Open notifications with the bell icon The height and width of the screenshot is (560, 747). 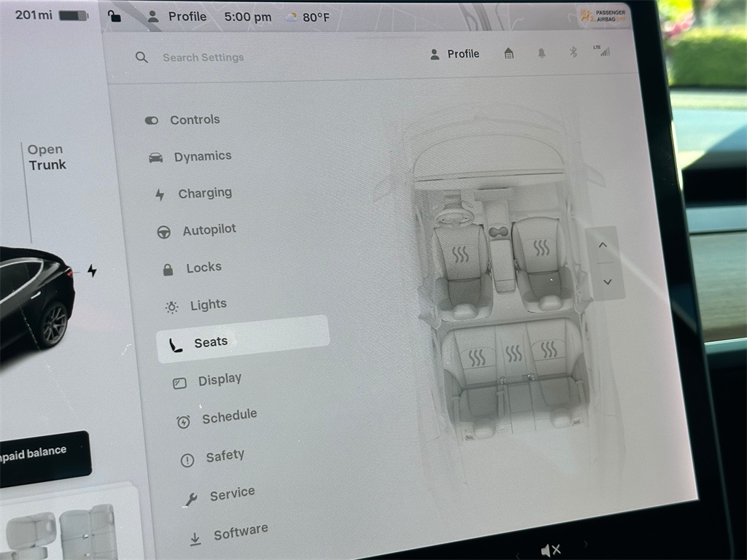541,53
